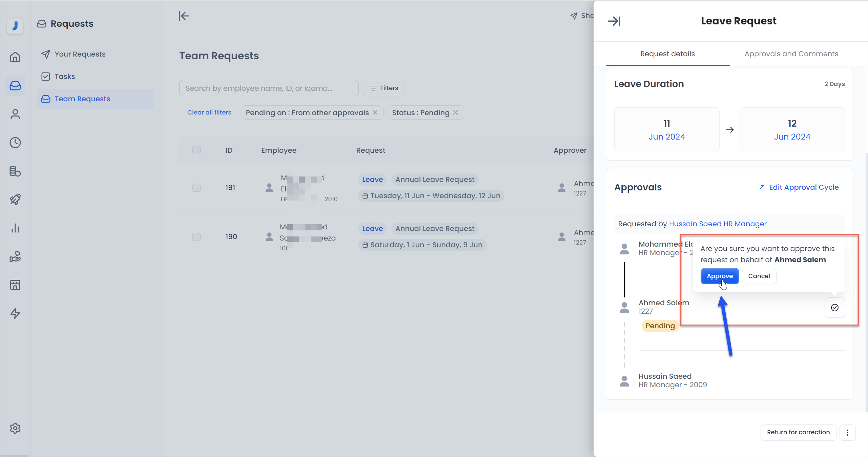Click the clock attendance sidebar icon
Screen dimensions: 868x457
click(15, 143)
